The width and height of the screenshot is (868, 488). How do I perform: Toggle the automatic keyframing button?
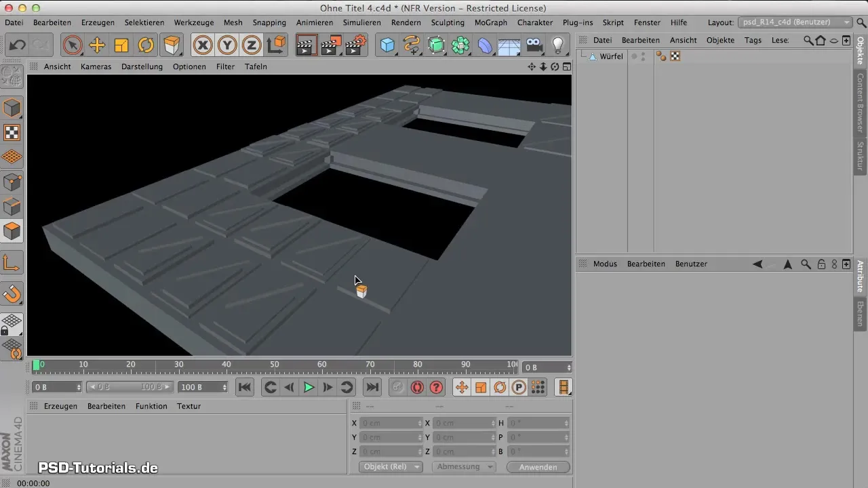[x=417, y=387]
